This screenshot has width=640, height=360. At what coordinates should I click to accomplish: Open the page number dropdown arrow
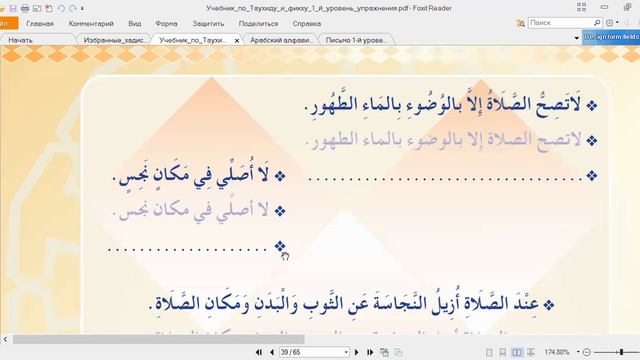coord(346,352)
